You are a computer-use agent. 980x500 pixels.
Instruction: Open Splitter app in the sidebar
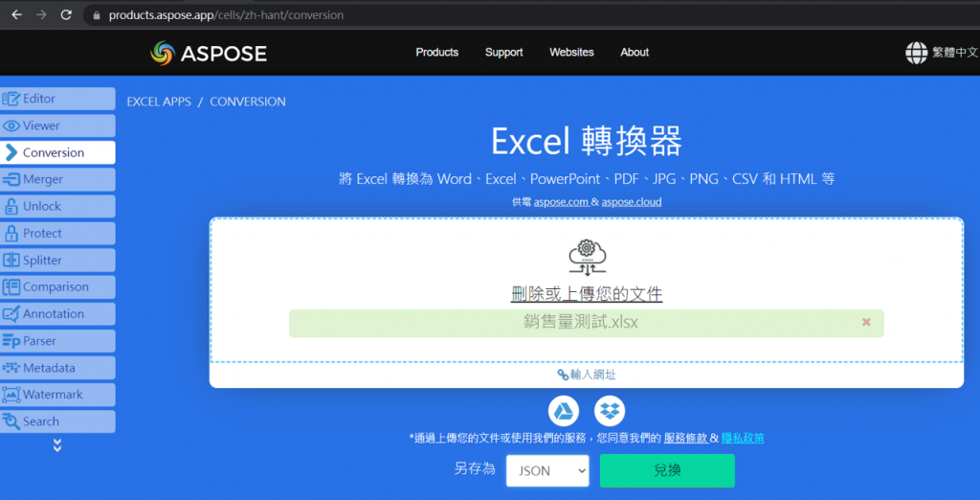point(57,261)
